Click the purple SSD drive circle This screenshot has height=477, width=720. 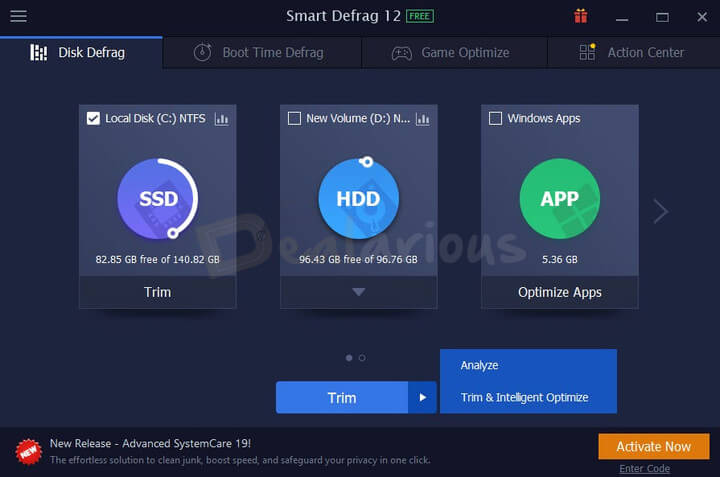pyautogui.click(x=158, y=199)
